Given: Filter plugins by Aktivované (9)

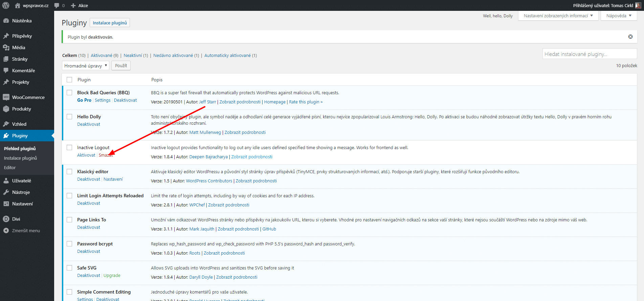Looking at the screenshot, I should [x=105, y=56].
